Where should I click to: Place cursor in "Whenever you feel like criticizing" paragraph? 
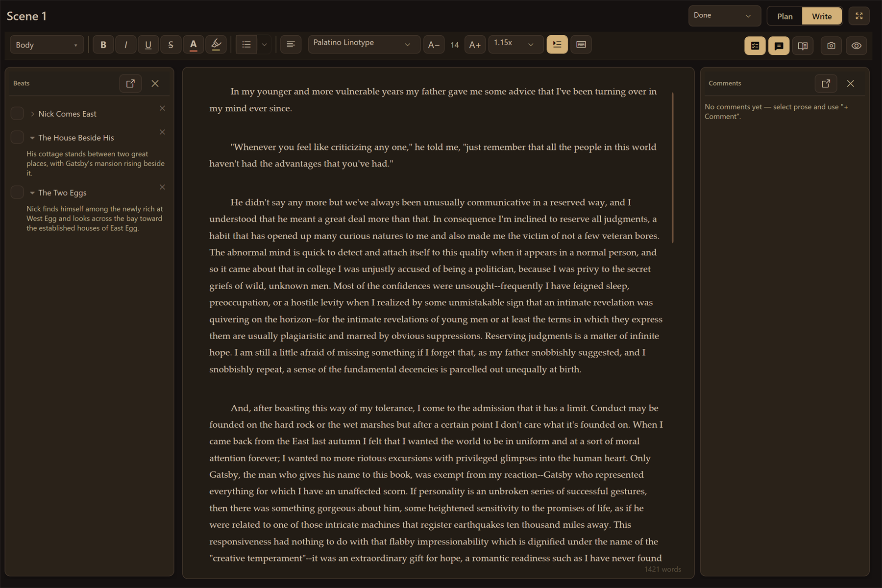click(433, 155)
